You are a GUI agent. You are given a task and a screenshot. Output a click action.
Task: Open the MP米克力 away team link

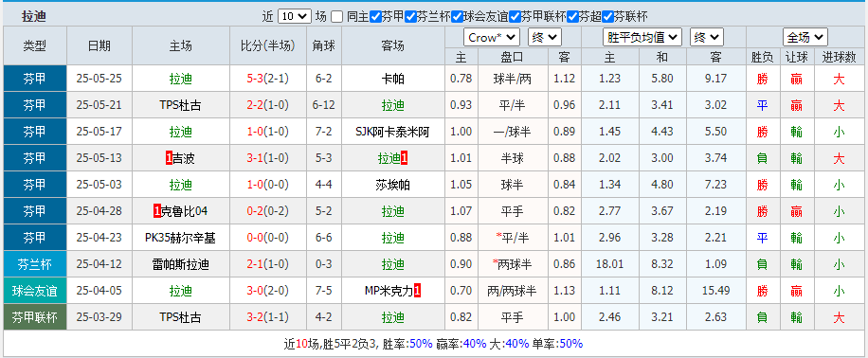[x=389, y=291]
